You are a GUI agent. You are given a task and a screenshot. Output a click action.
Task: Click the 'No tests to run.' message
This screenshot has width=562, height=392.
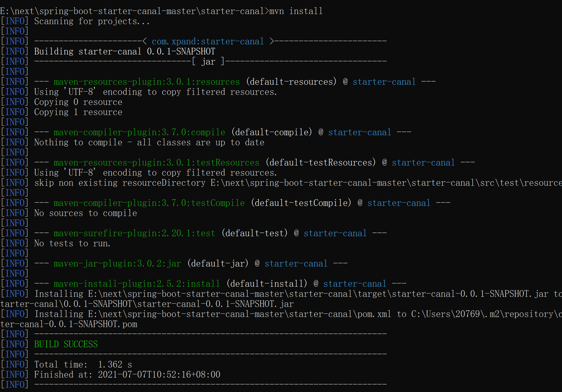72,244
